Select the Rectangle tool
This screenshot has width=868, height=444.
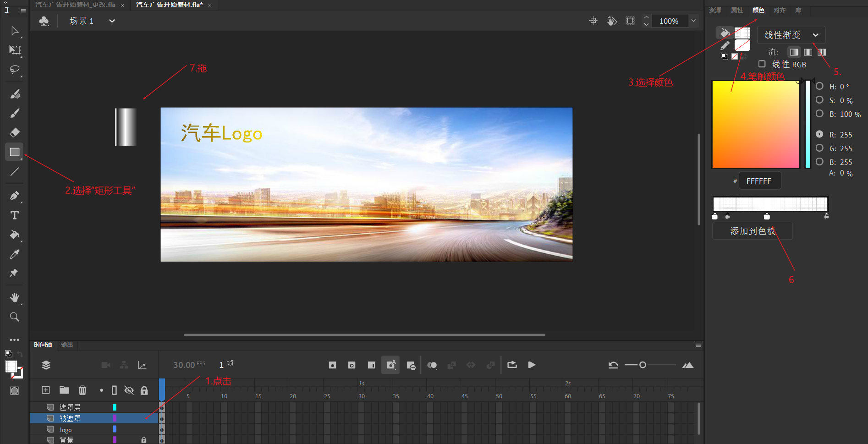15,152
